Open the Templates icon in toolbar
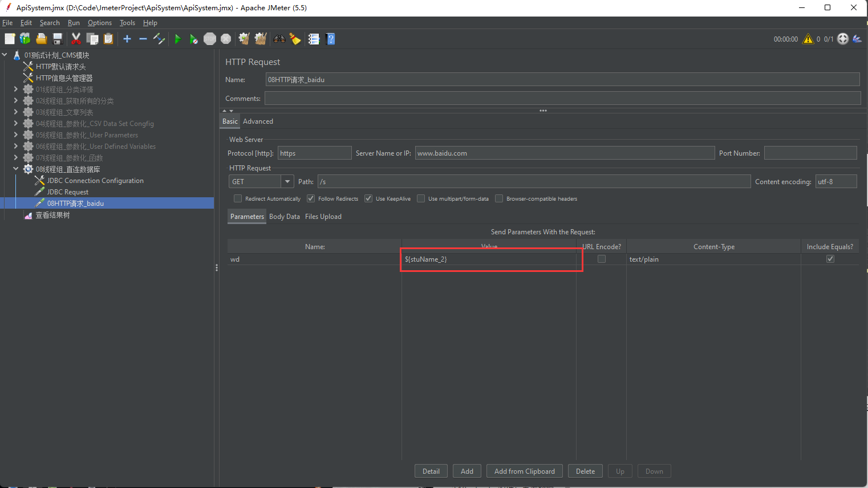Image resolution: width=868 pixels, height=488 pixels. coord(25,39)
